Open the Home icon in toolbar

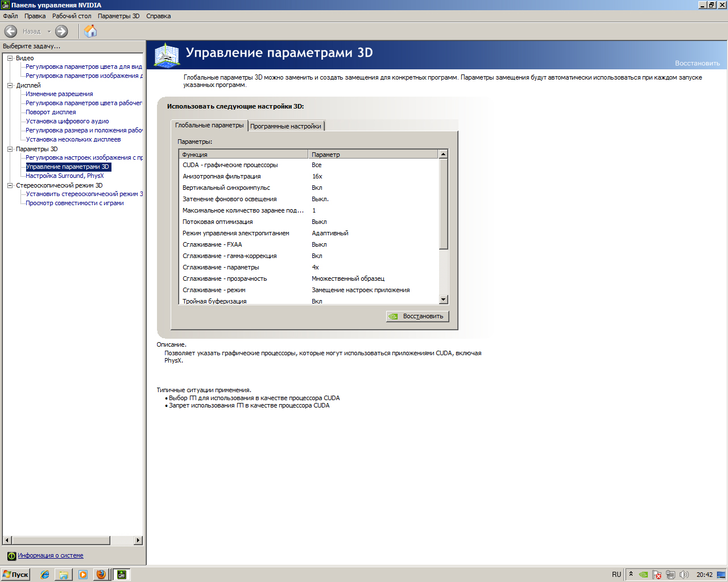coord(90,31)
